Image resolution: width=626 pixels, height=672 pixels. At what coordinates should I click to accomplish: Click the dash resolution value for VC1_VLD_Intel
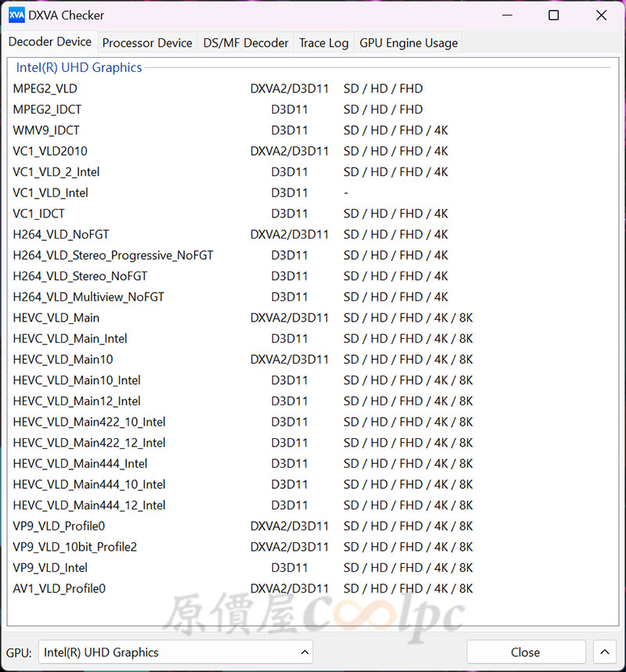[x=346, y=193]
